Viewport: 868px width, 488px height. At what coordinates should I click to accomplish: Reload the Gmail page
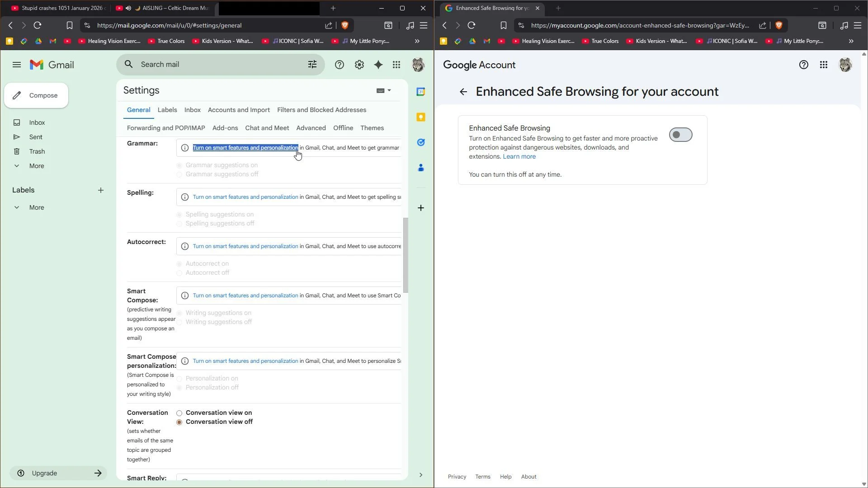click(38, 25)
